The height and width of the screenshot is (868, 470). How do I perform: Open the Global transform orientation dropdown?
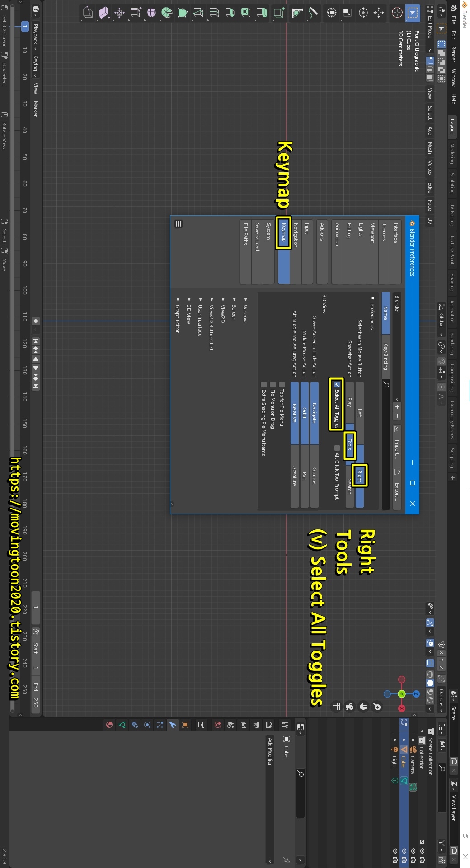(442, 320)
